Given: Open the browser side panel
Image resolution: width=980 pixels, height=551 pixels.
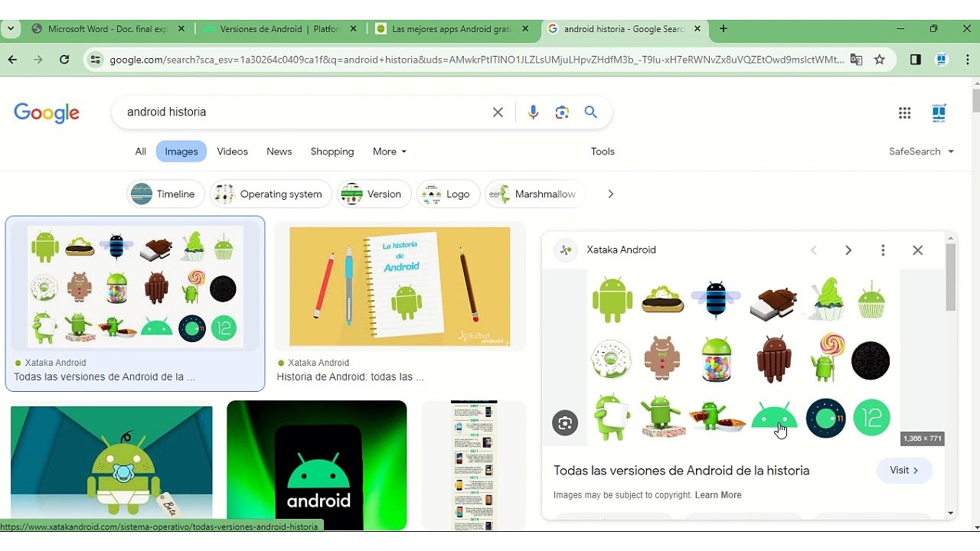Looking at the screenshot, I should tap(916, 60).
